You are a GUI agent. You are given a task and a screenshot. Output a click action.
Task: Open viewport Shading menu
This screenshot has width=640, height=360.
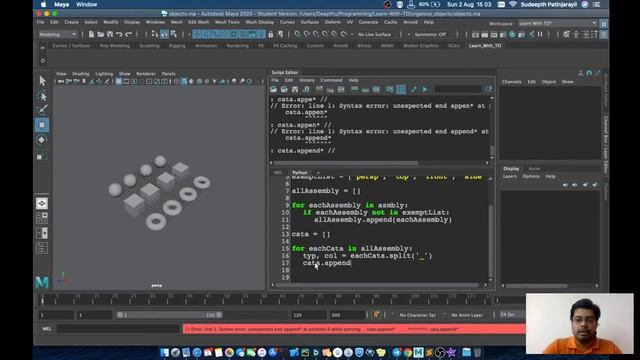click(x=80, y=74)
